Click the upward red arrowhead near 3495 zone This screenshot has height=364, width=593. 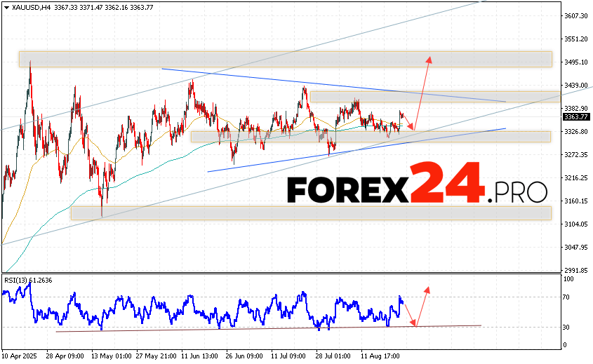[429, 59]
